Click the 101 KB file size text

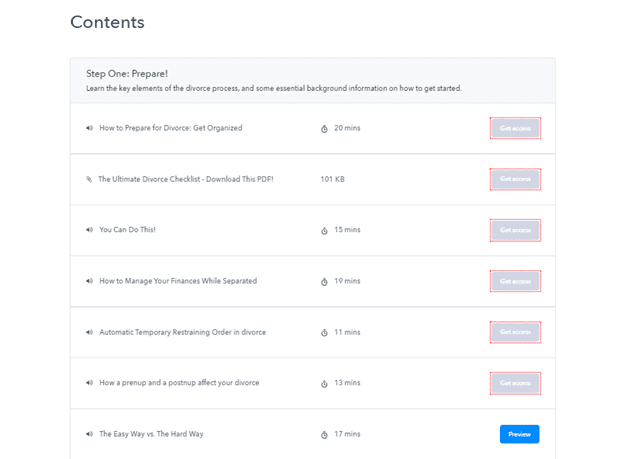pos(333,179)
